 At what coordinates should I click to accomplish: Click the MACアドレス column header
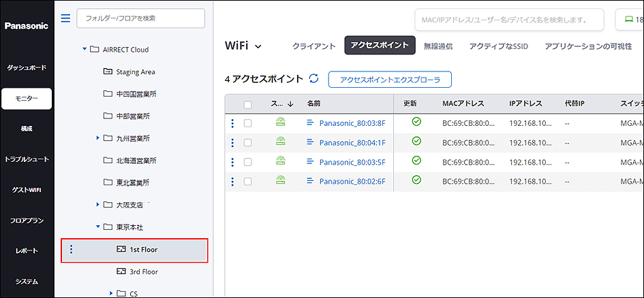pos(463,103)
